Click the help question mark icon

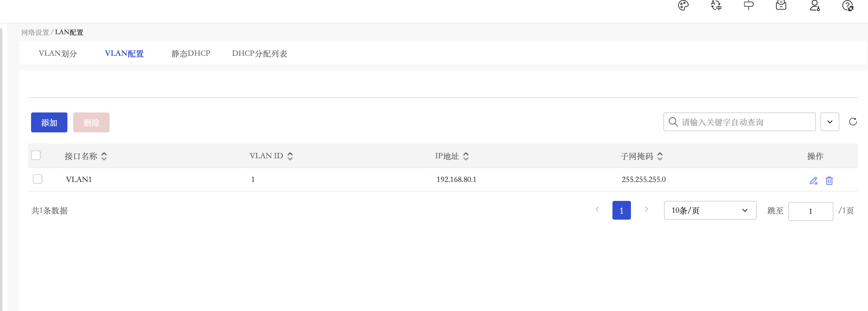coord(847,6)
